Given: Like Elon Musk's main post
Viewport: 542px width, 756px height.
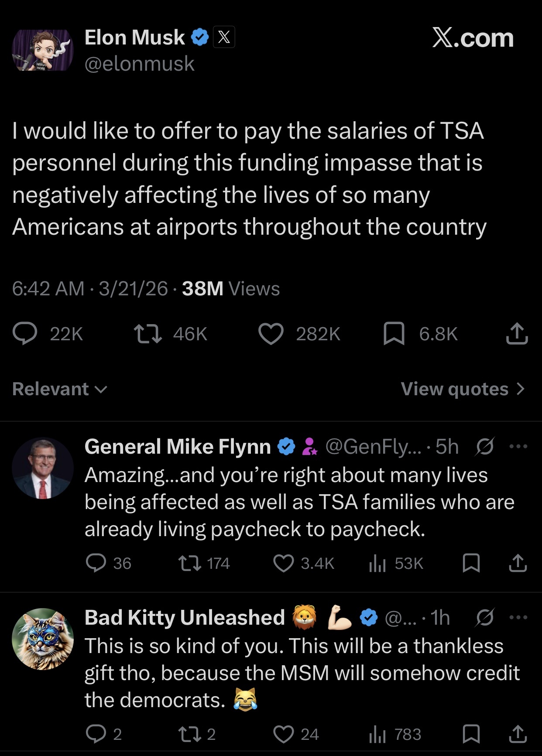Looking at the screenshot, I should [x=271, y=334].
